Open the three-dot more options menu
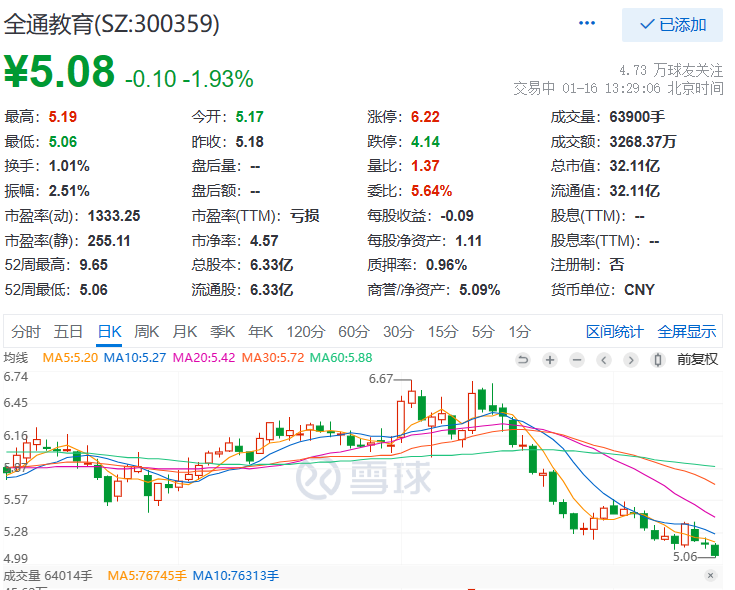This screenshot has width=735, height=590. (x=587, y=23)
